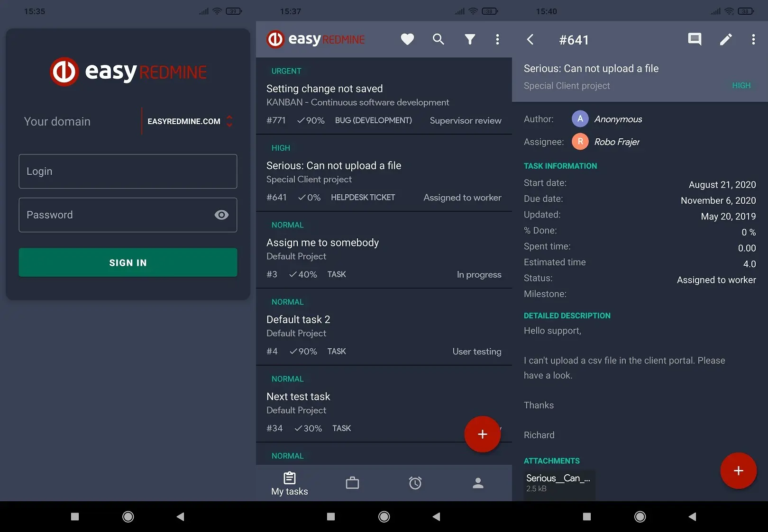768x532 pixels.
Task: Edit task #641 with pencil icon
Action: click(725, 39)
